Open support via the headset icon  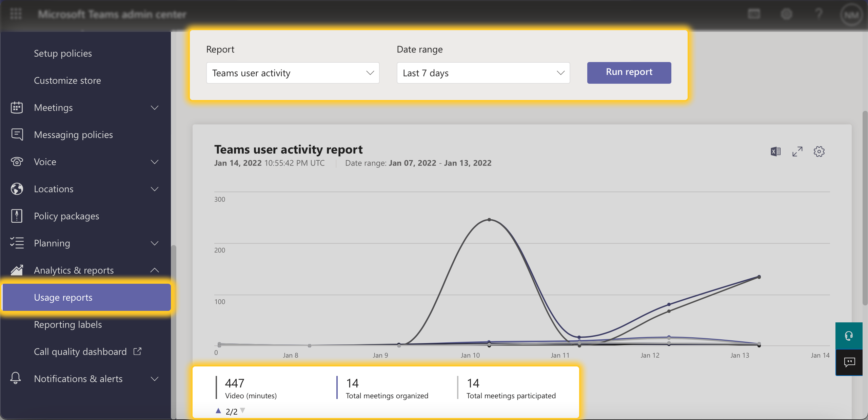pyautogui.click(x=849, y=336)
